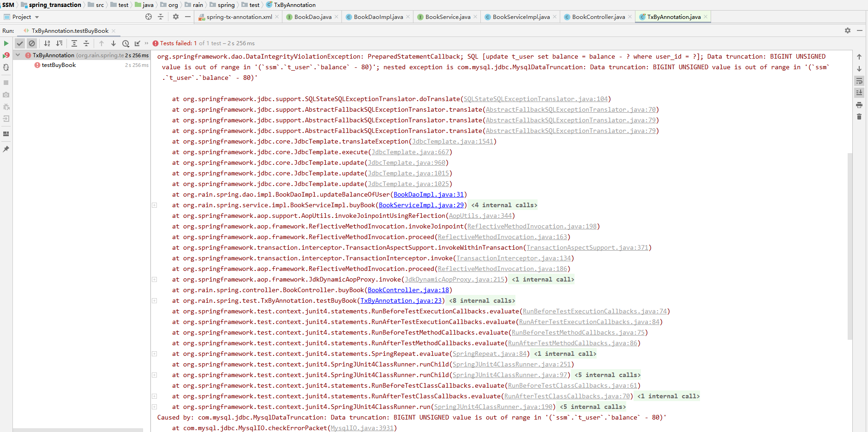Toggle show passed tests checkmark

(20, 43)
